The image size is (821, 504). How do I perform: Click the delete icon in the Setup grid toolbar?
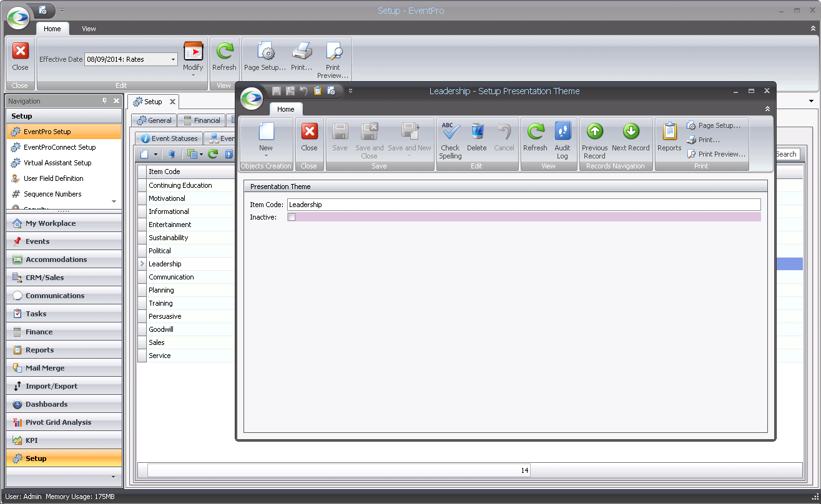(x=172, y=154)
